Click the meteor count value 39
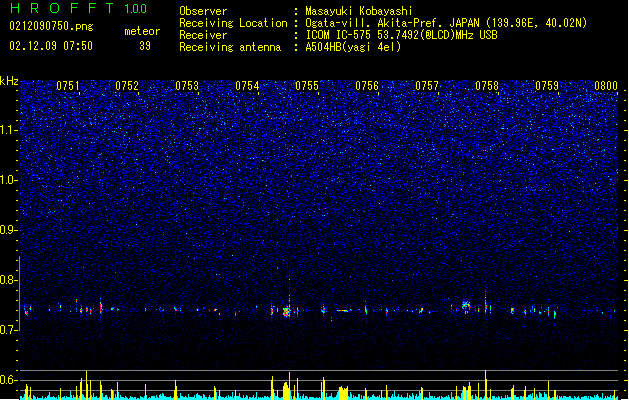 point(145,46)
